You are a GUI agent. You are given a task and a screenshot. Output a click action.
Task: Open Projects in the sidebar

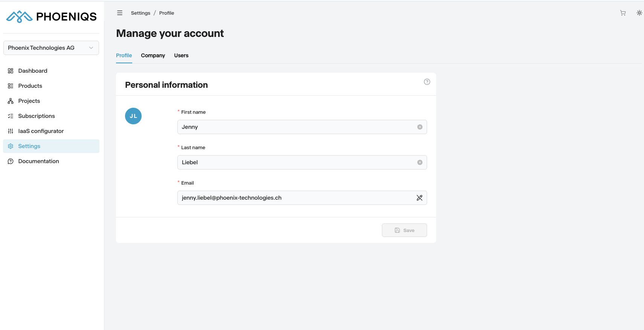pyautogui.click(x=29, y=101)
